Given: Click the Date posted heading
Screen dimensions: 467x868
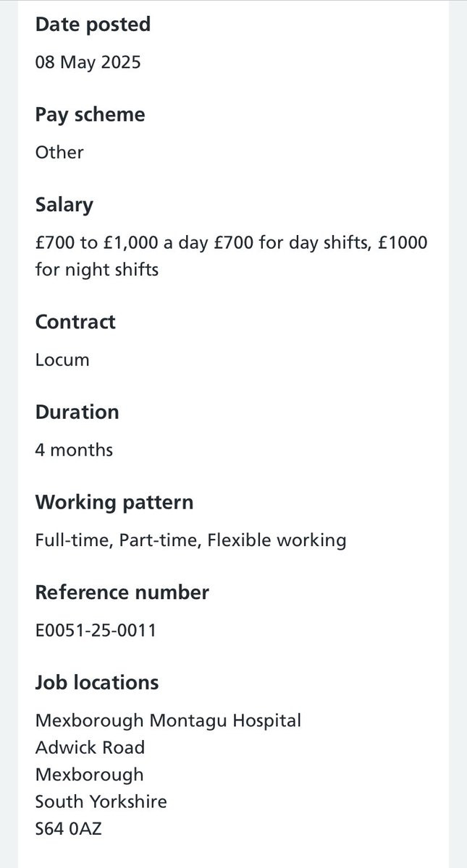Looking at the screenshot, I should [x=93, y=25].
